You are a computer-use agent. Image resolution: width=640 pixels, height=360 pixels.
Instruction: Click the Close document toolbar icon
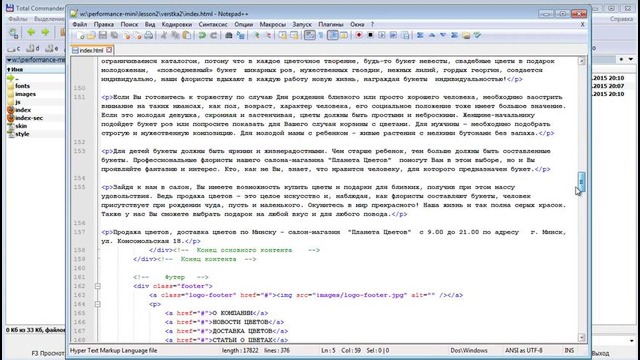coord(126,35)
